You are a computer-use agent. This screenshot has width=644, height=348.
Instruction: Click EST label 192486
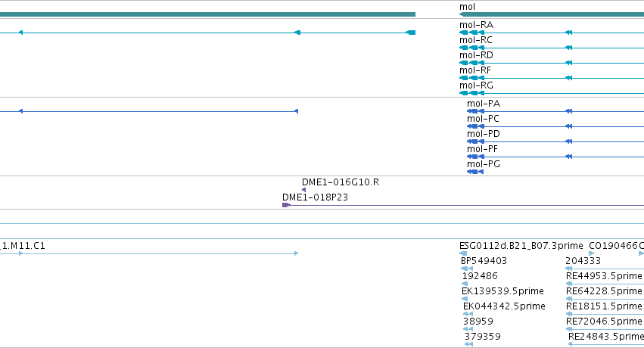point(480,276)
